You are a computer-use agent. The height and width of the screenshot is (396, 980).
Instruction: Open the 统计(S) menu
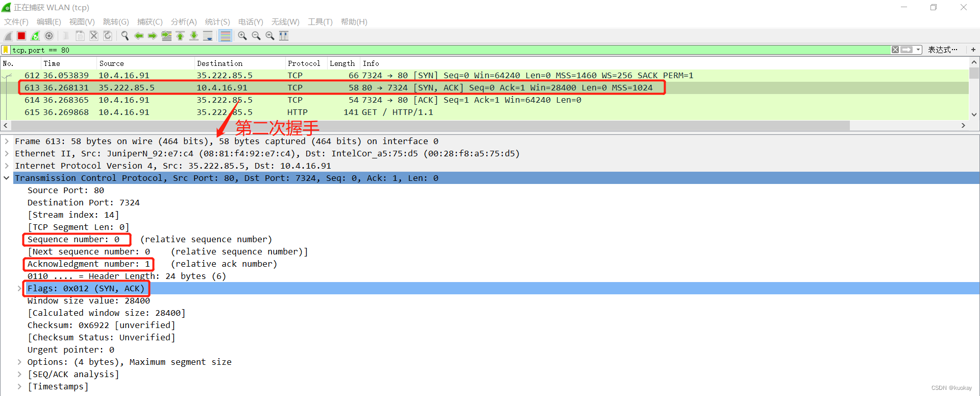tap(217, 21)
